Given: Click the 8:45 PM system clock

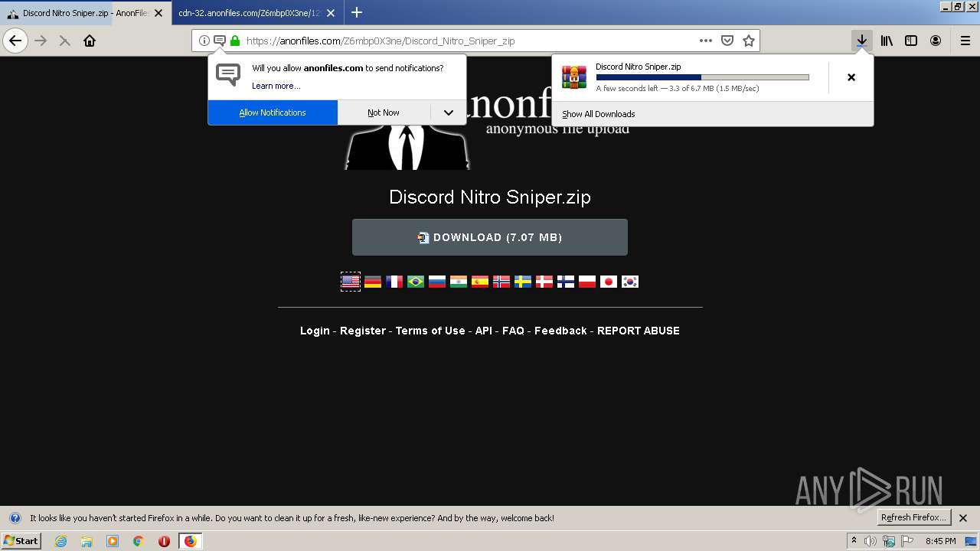Looking at the screenshot, I should [x=940, y=541].
